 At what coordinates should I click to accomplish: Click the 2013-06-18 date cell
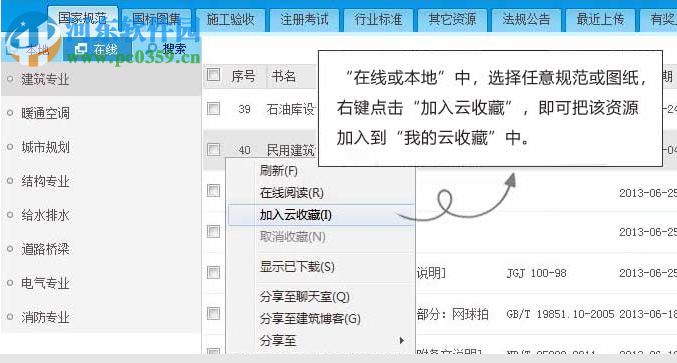click(648, 314)
